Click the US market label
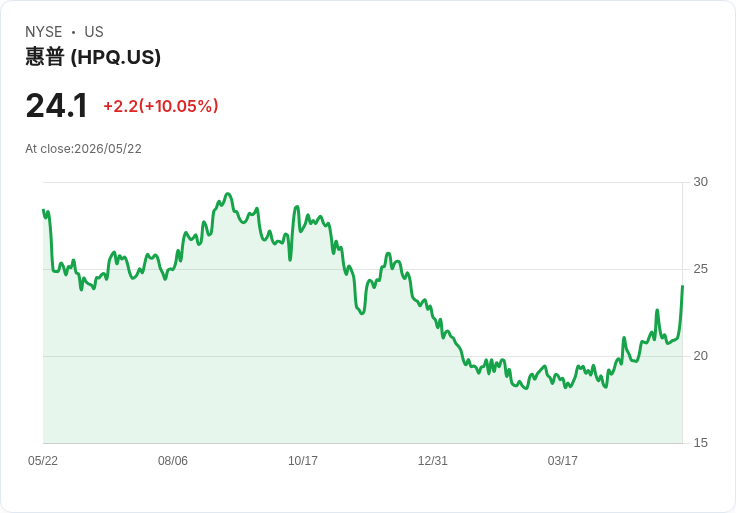736x513 pixels. point(94,32)
